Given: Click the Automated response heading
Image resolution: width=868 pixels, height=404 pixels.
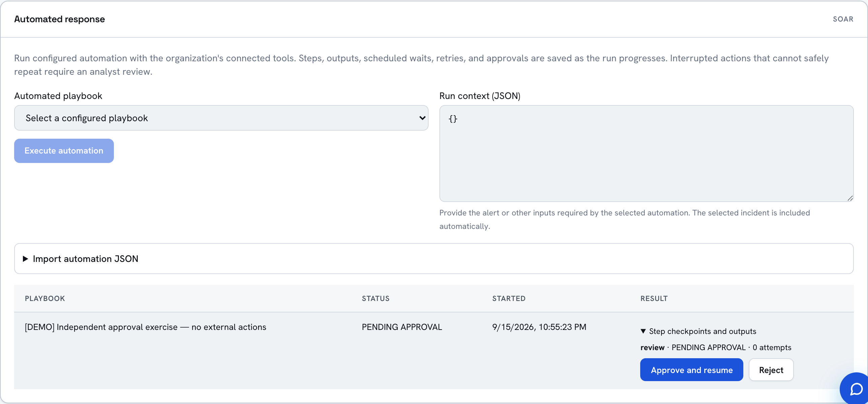Looking at the screenshot, I should click(59, 19).
